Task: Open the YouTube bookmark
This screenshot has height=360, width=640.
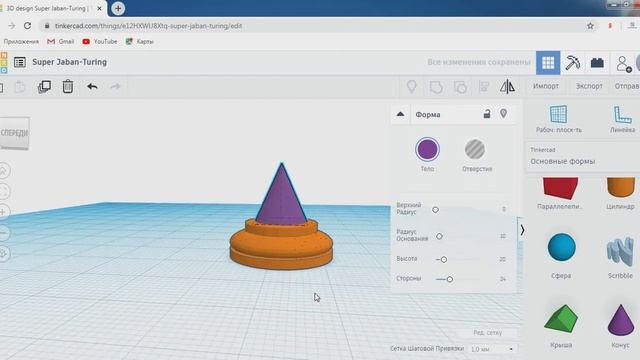Action: tap(100, 42)
